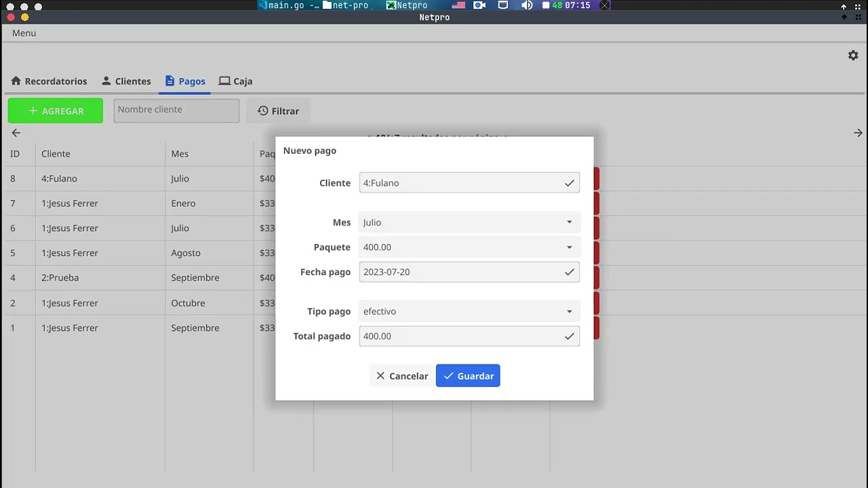Screen dimensions: 868x488
Task: Click table cell 2:Prueba
Action: click(x=60, y=278)
